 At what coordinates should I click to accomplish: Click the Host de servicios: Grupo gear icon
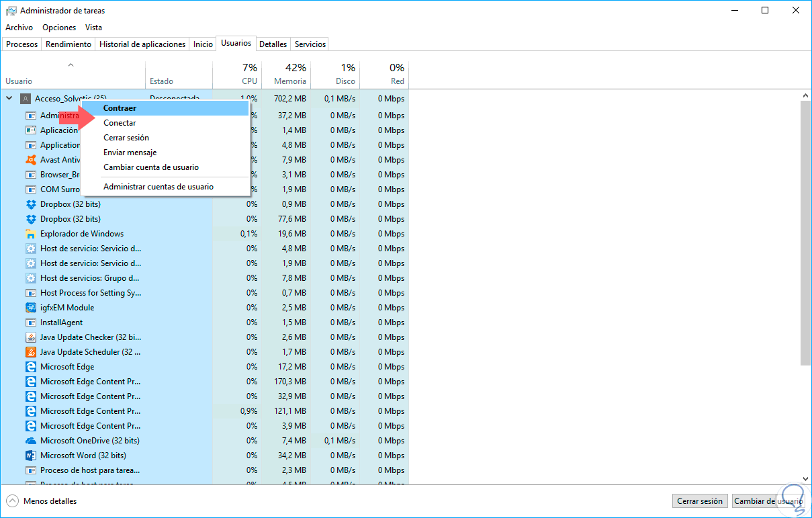pyautogui.click(x=30, y=278)
